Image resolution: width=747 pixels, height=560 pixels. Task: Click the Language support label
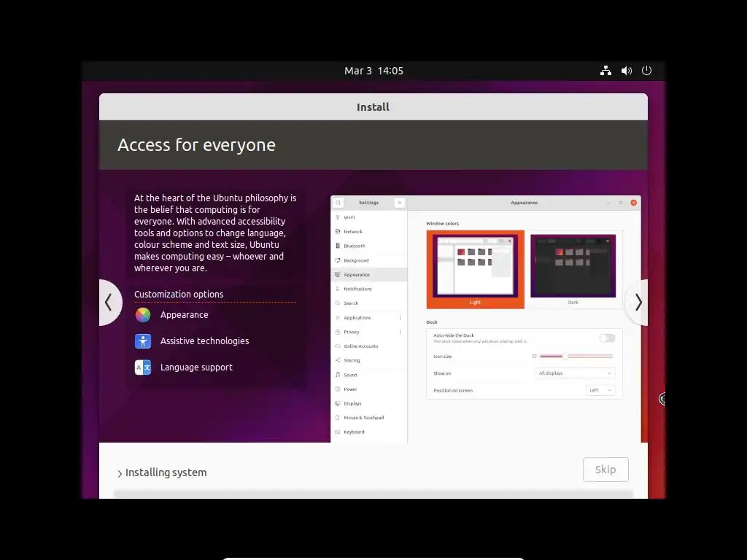196,367
